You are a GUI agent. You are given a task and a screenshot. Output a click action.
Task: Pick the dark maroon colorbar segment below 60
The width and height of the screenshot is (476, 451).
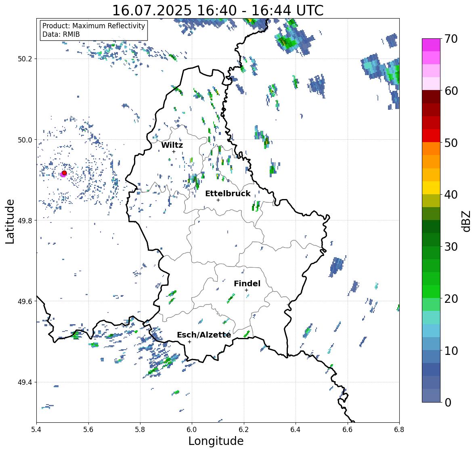click(431, 97)
